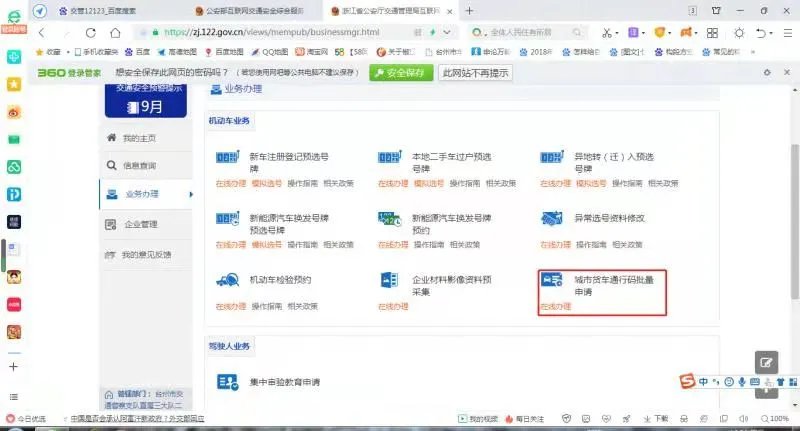
Task: Toggle browser night mode sun icon
Action: [x=739, y=33]
